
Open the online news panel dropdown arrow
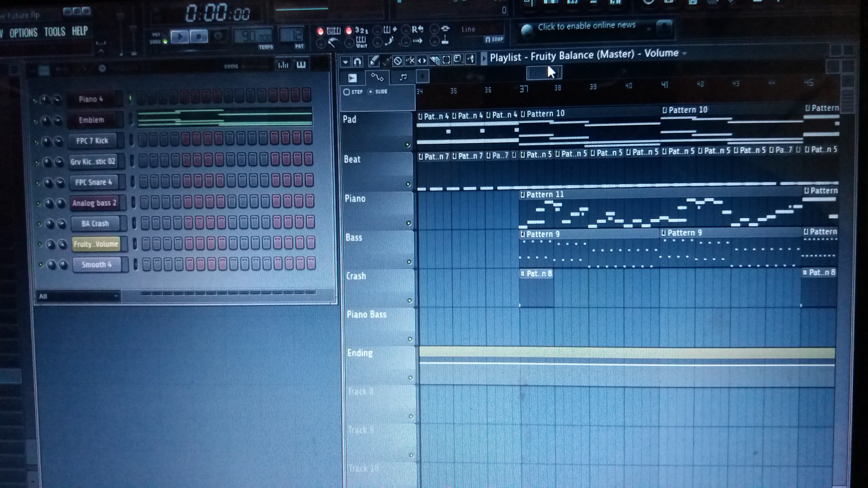click(x=649, y=29)
